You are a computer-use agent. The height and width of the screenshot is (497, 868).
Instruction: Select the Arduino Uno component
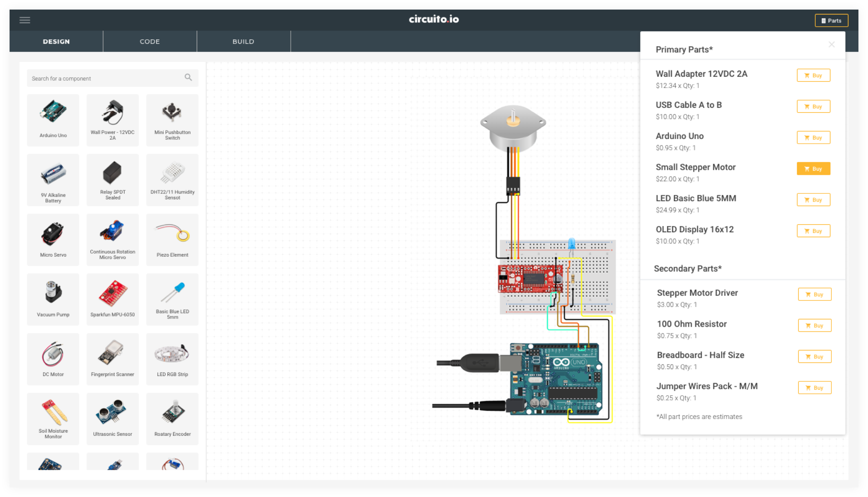(x=53, y=120)
